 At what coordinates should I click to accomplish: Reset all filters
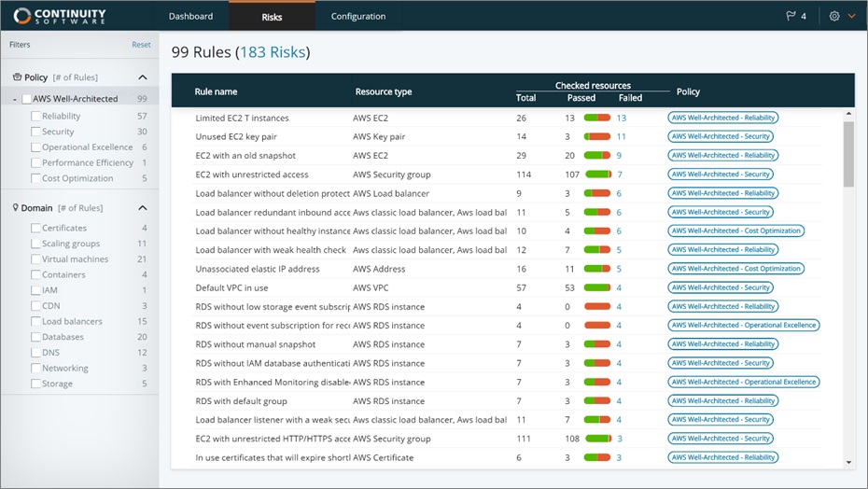click(141, 44)
